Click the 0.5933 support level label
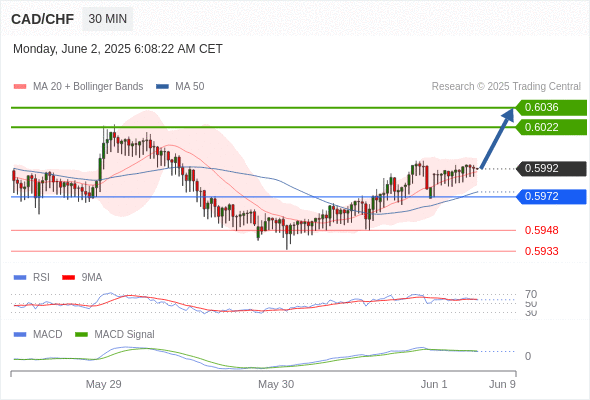The width and height of the screenshot is (590, 400). tap(541, 251)
